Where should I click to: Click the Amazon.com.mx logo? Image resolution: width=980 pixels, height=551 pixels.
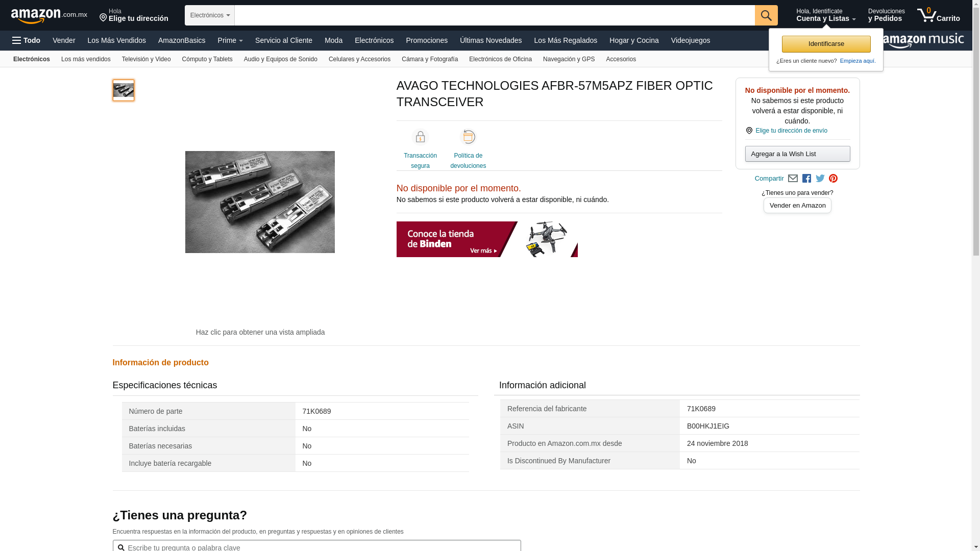coord(49,16)
